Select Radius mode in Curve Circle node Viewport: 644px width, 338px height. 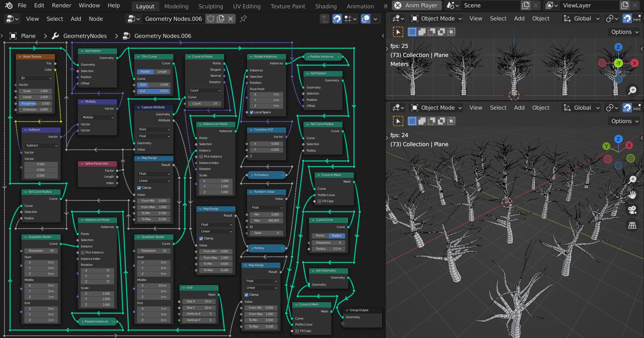[337, 236]
